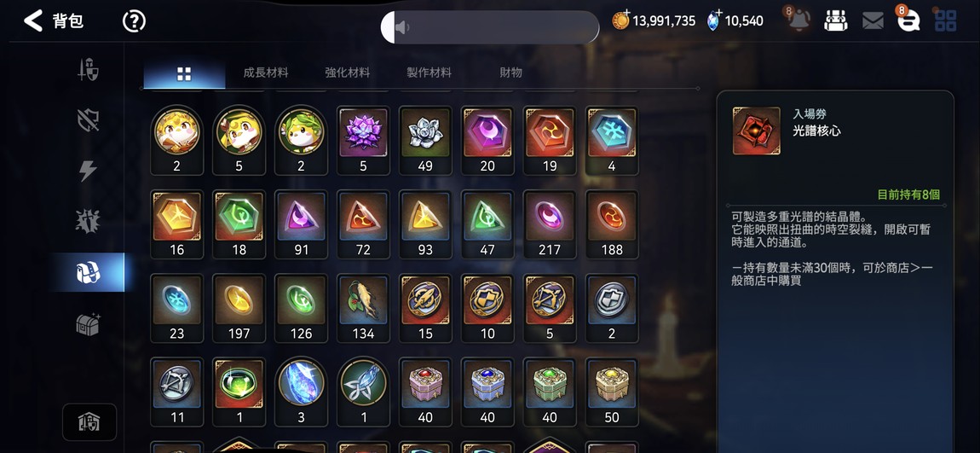The image size is (980, 453).
Task: Open the treasure chest sidebar category
Action: tap(88, 324)
